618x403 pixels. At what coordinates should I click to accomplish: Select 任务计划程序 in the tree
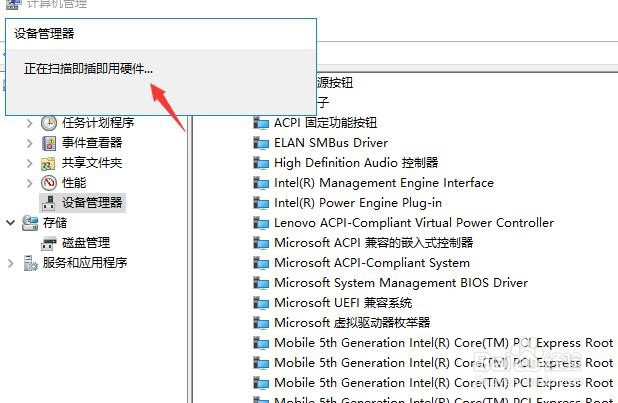click(98, 123)
